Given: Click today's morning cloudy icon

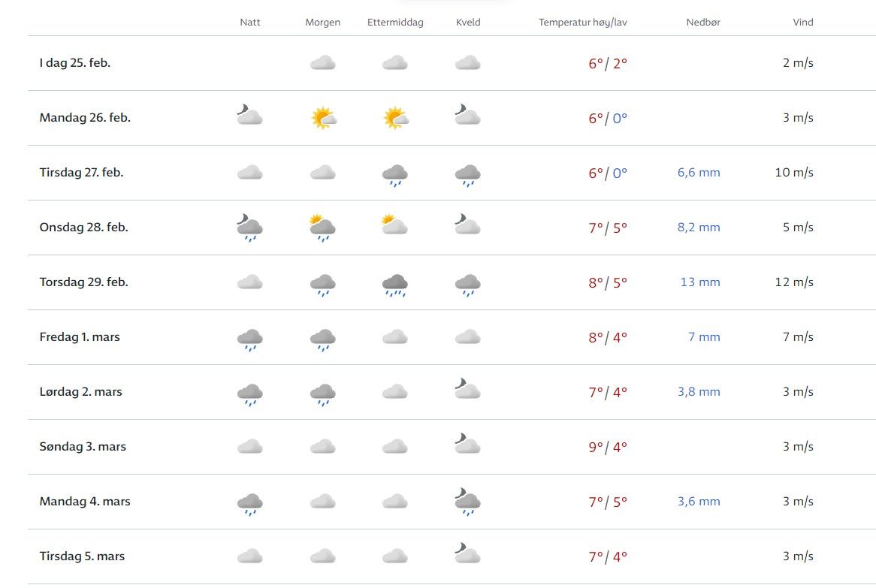Looking at the screenshot, I should (323, 63).
